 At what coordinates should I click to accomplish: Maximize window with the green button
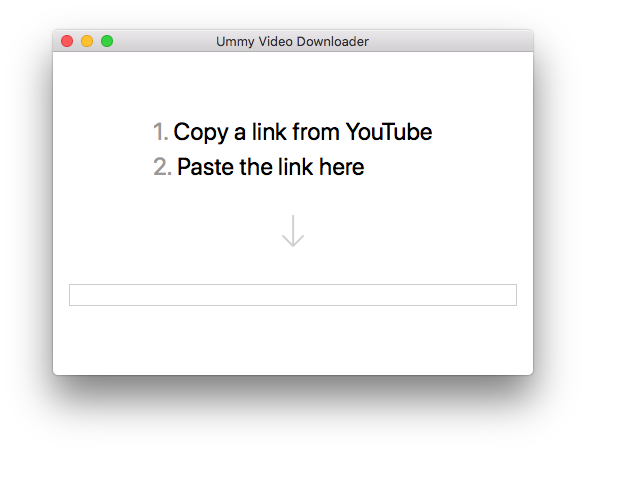point(107,41)
